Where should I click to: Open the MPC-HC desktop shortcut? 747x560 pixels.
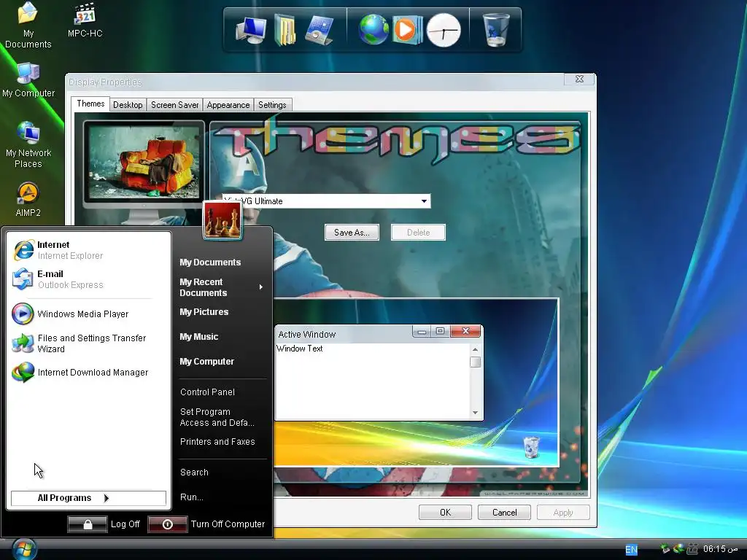tap(85, 20)
